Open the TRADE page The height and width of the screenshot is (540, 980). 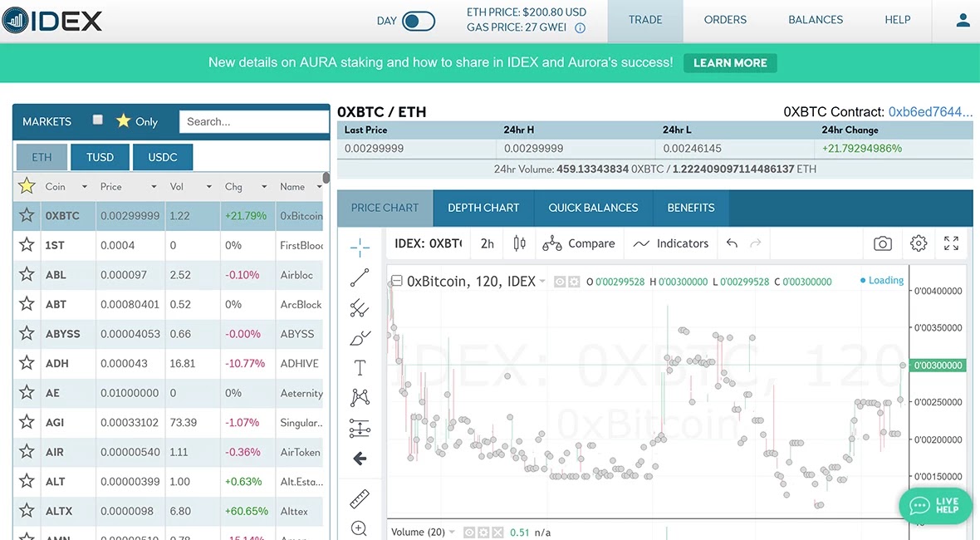[x=645, y=21]
